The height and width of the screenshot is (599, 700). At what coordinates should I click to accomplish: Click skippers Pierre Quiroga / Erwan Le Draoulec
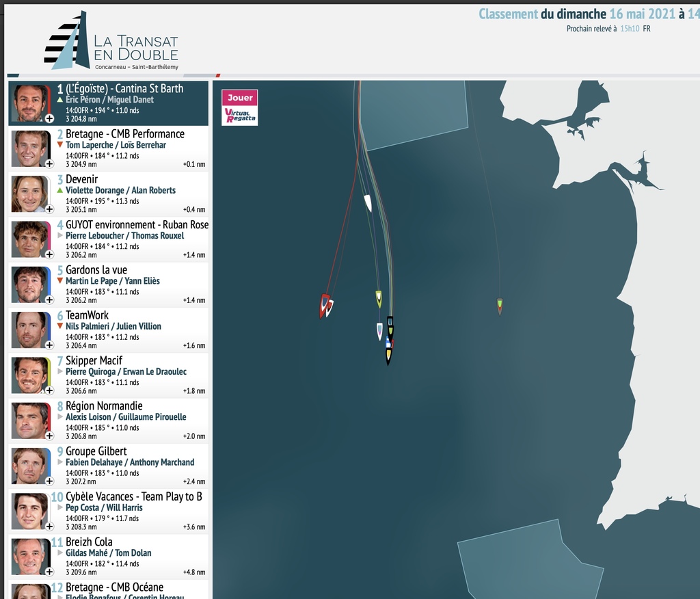coord(126,371)
